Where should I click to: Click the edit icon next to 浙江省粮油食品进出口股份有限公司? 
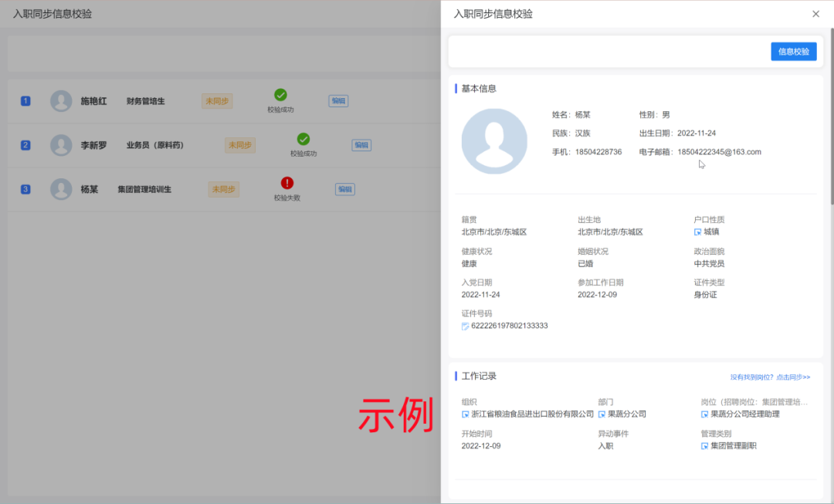coord(466,414)
